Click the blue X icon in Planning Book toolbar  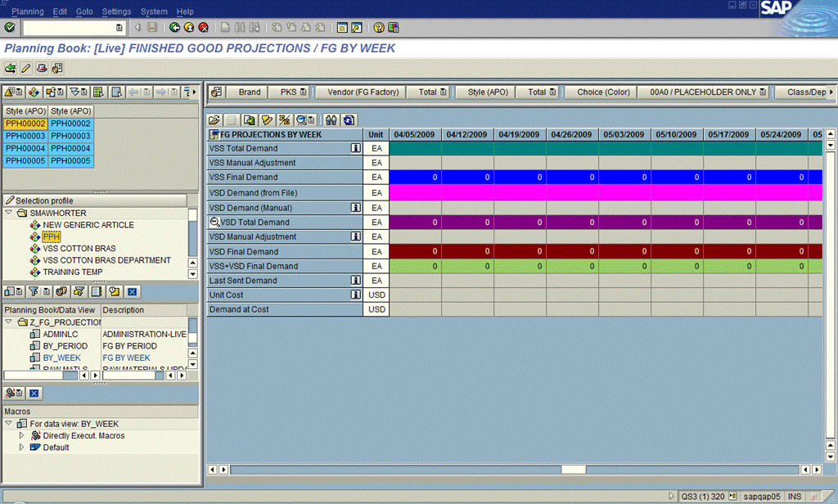[x=132, y=291]
